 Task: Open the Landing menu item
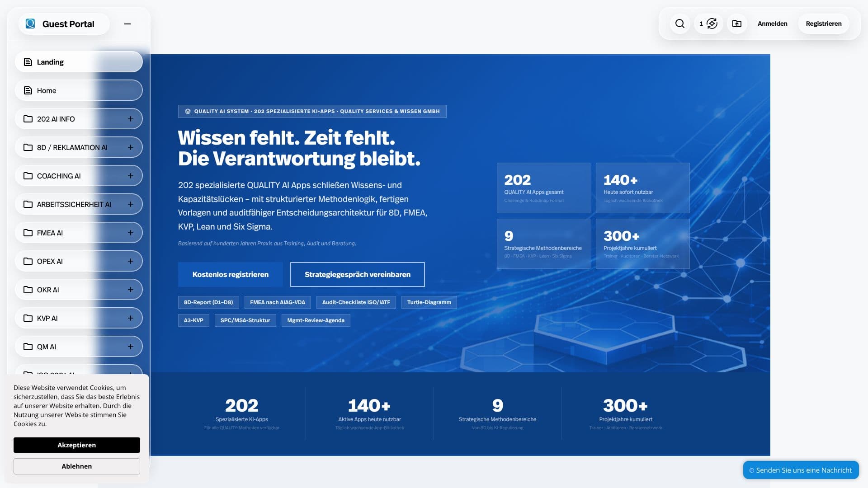[79, 62]
